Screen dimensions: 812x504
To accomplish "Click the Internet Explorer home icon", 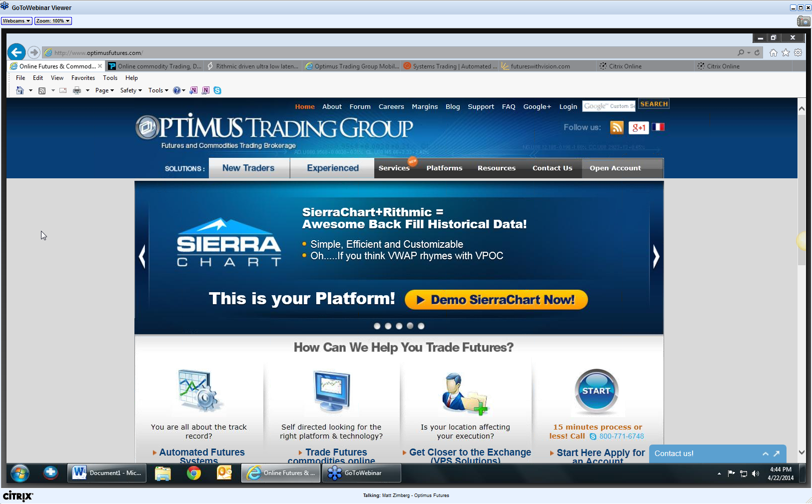I will (x=774, y=52).
